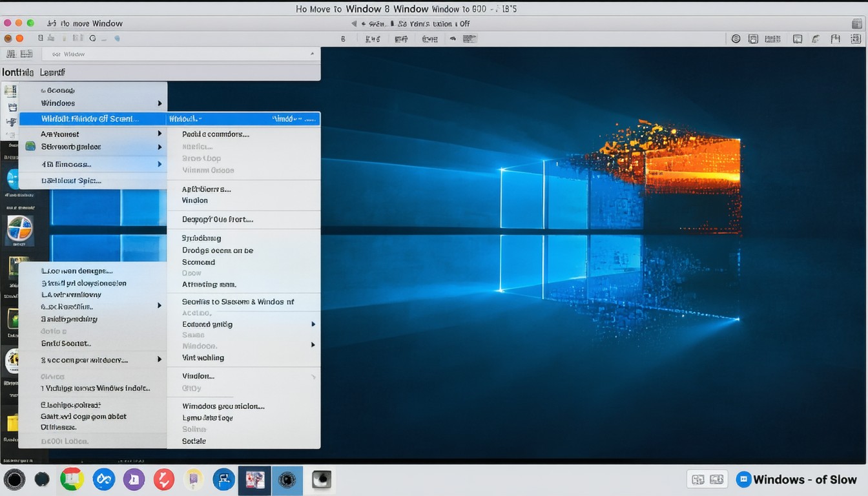Open the black circle icon in dock
Image resolution: width=868 pixels, height=496 pixels.
[14, 479]
